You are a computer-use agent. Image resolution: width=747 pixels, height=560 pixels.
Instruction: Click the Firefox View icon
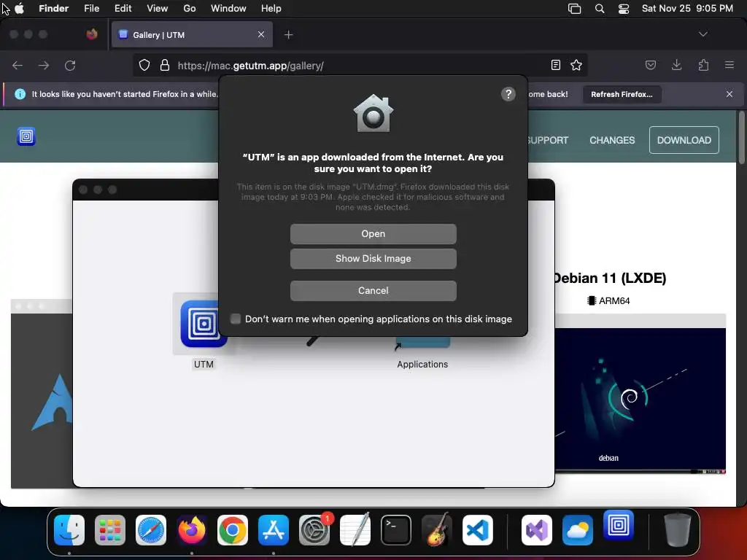(x=92, y=34)
